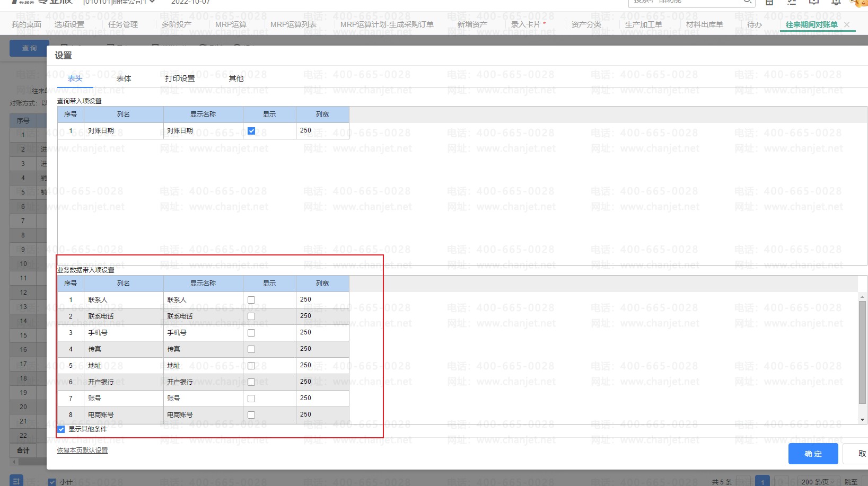The width and height of the screenshot is (868, 486).
Task: Uncheck 显示其他条件 checkbox
Action: pyautogui.click(x=62, y=429)
